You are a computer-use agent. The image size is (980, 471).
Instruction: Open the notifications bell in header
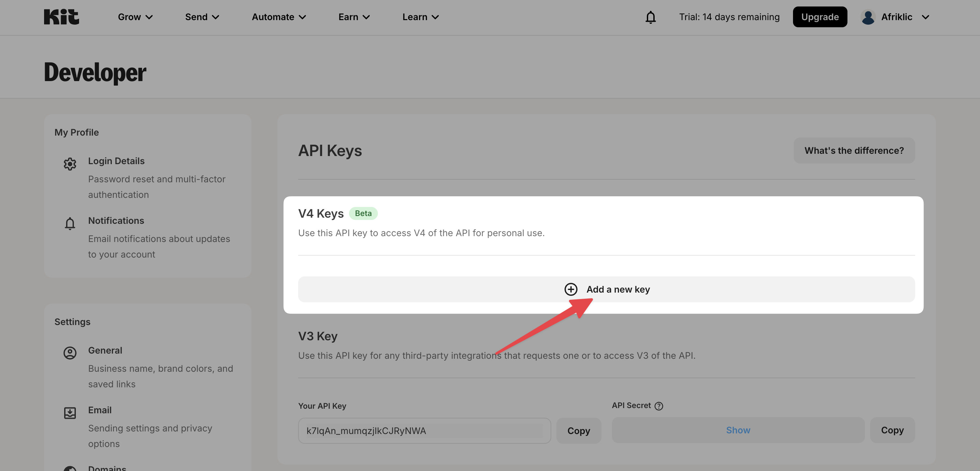(x=650, y=17)
